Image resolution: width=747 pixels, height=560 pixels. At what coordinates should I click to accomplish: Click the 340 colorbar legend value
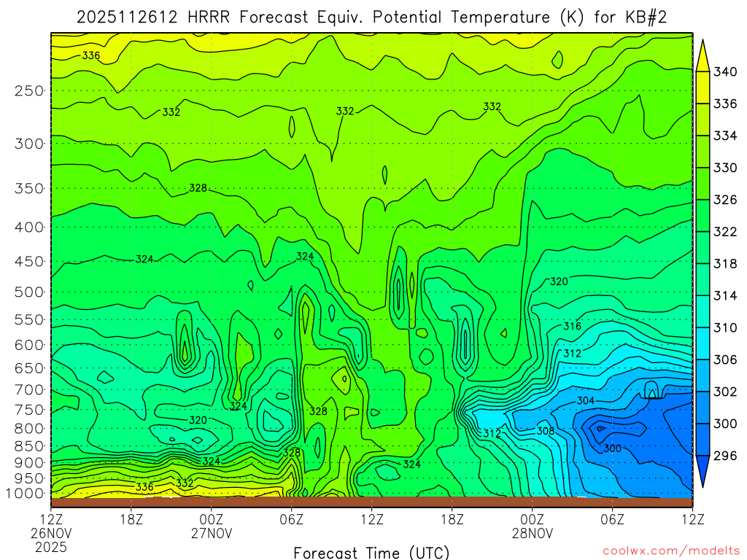click(725, 72)
